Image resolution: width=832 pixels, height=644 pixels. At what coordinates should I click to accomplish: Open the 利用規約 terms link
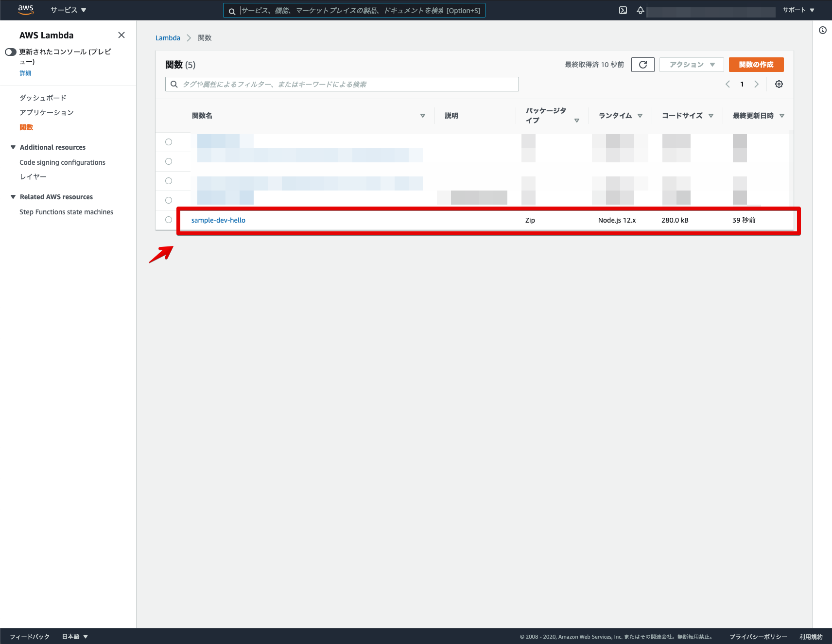(x=811, y=637)
